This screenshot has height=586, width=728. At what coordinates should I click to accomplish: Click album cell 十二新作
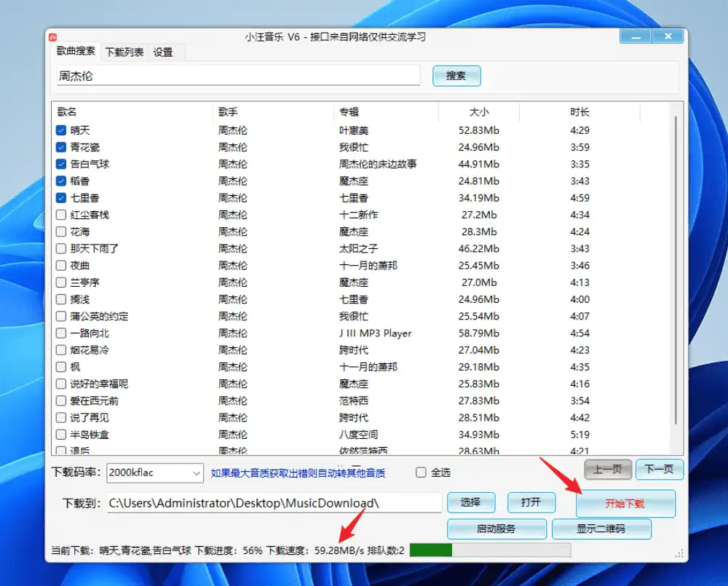pos(358,215)
